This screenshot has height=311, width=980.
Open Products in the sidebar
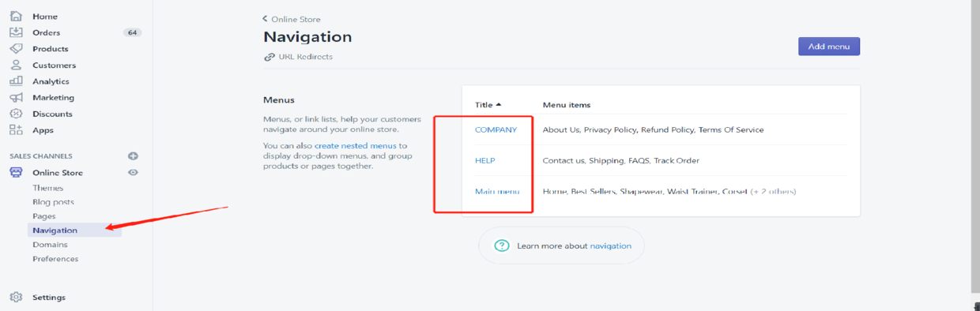(x=51, y=49)
